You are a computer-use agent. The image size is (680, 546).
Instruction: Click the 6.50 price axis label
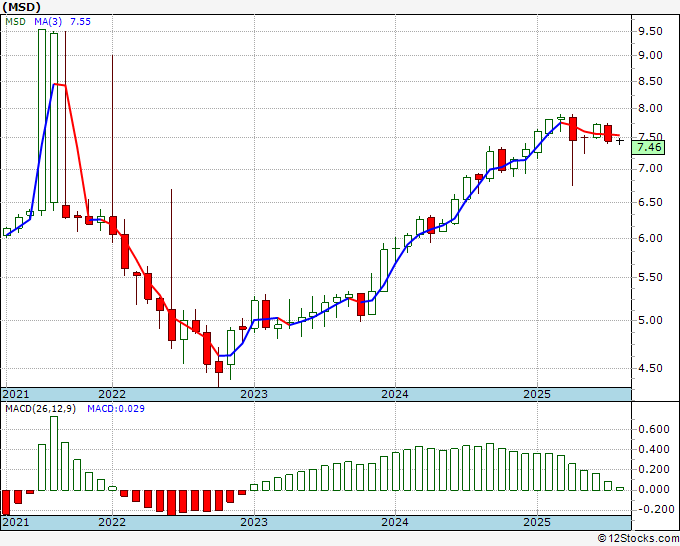pyautogui.click(x=650, y=202)
